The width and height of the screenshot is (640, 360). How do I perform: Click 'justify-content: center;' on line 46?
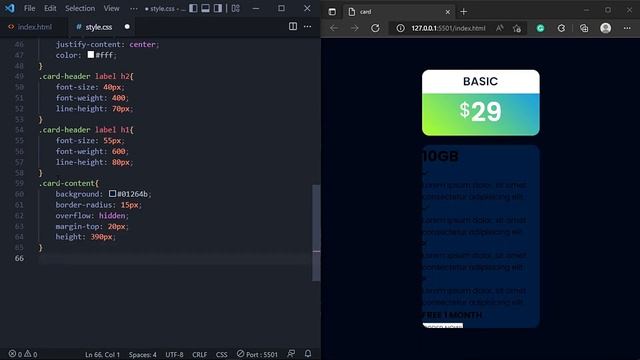coord(107,44)
